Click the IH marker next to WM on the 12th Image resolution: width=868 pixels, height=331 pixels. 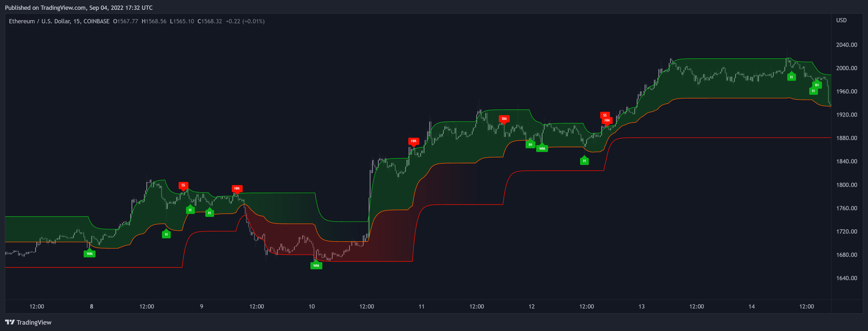[x=530, y=144]
